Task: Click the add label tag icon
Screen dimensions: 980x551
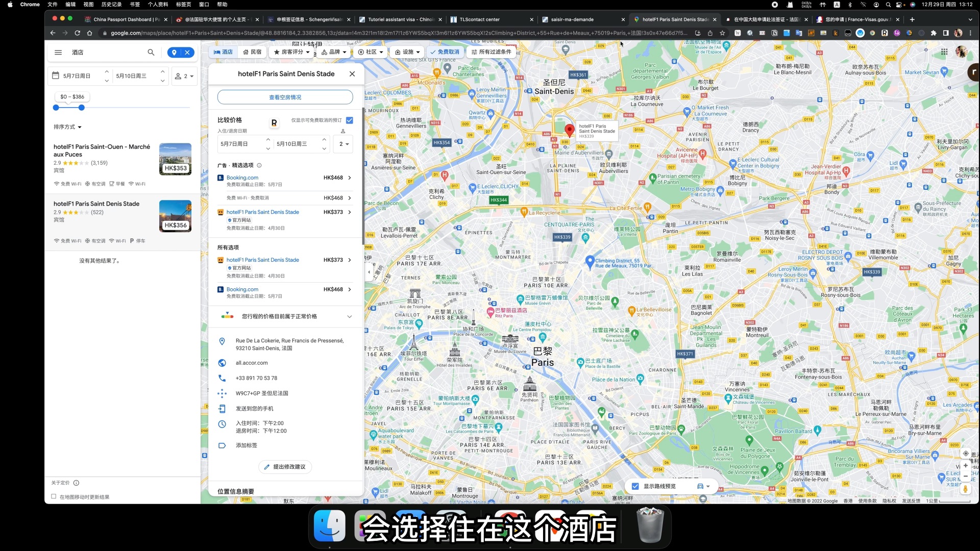Action: [x=222, y=445]
